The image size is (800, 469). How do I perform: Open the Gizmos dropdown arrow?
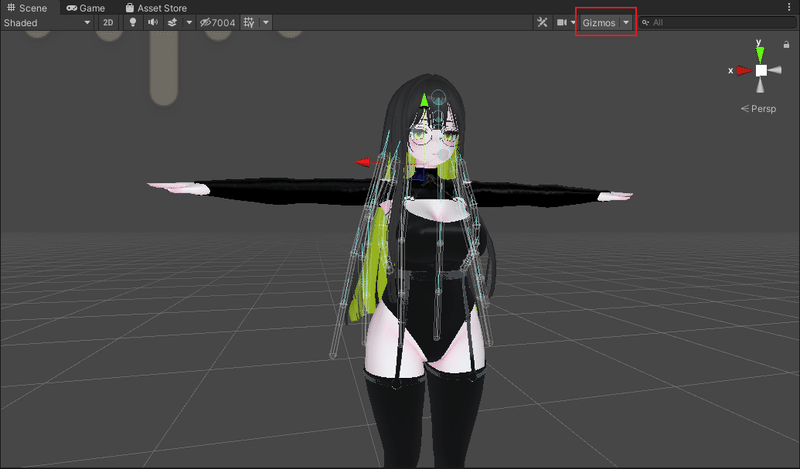tap(626, 22)
